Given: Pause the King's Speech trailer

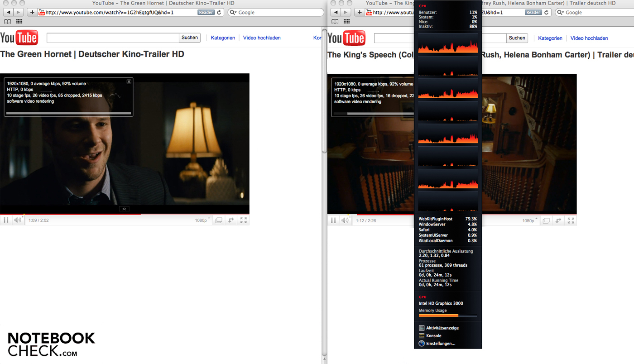Looking at the screenshot, I should pos(334,220).
